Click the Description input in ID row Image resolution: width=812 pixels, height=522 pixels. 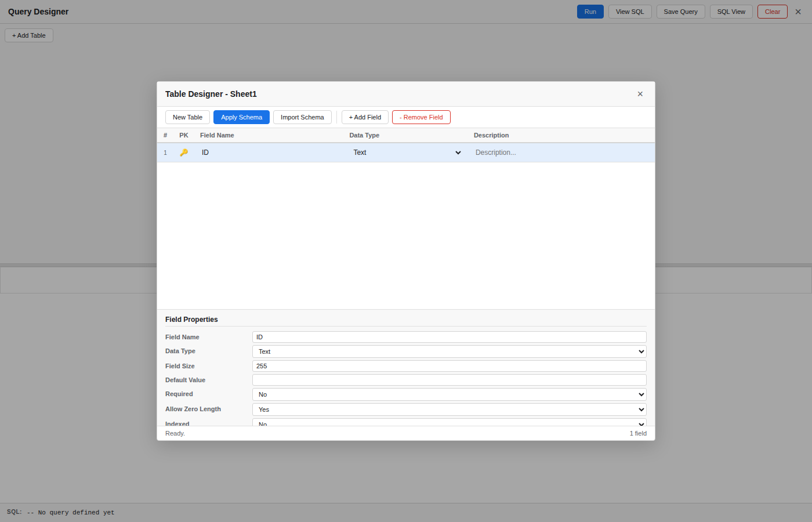point(561,153)
